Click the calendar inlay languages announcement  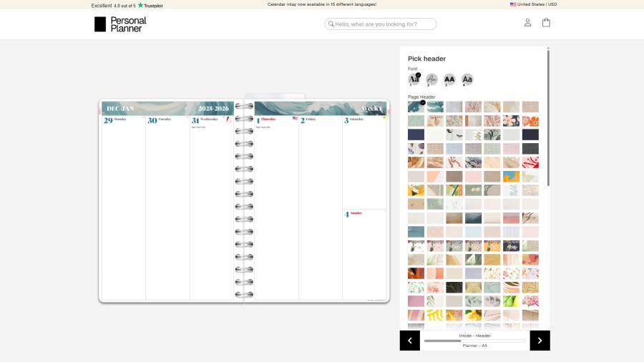(x=322, y=4)
